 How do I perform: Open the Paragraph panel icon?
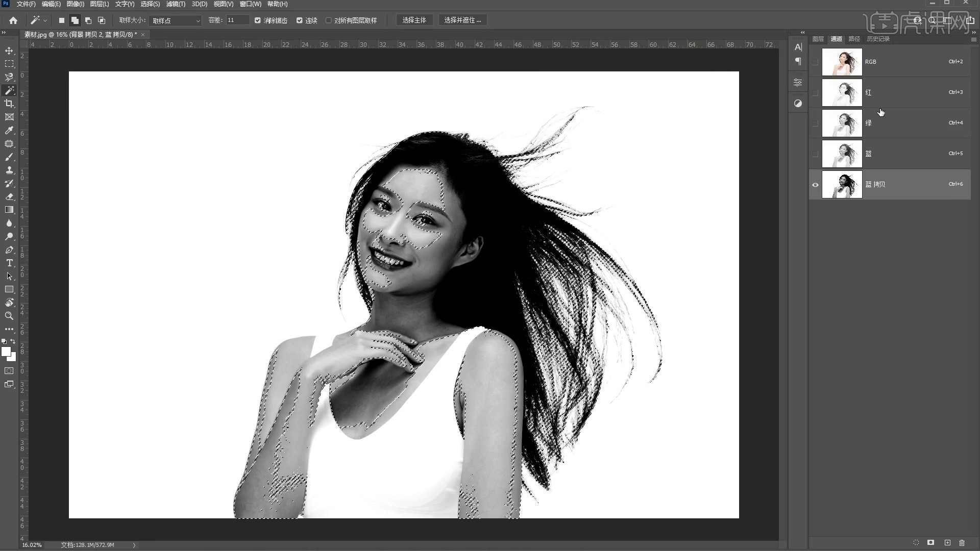(798, 61)
